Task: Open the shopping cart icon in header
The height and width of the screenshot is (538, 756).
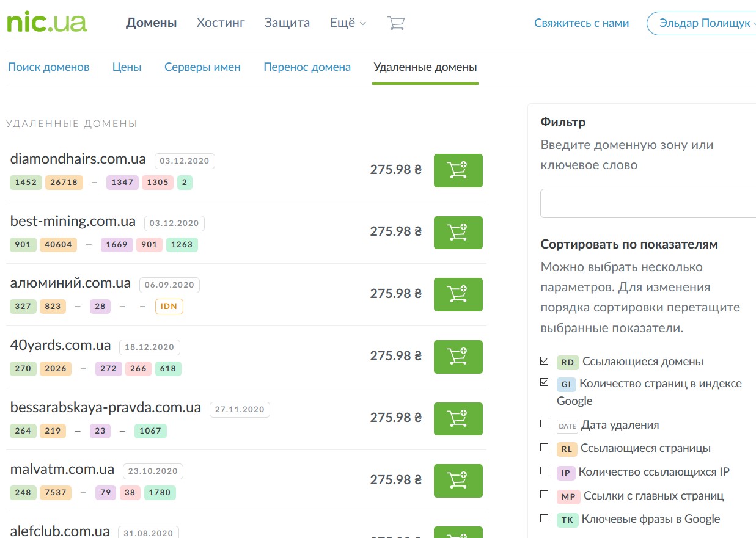Action: pyautogui.click(x=396, y=23)
